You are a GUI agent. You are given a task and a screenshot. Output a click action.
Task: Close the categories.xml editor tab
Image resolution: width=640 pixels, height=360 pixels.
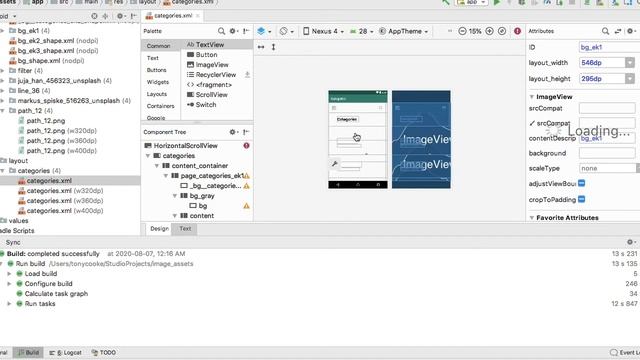click(198, 16)
